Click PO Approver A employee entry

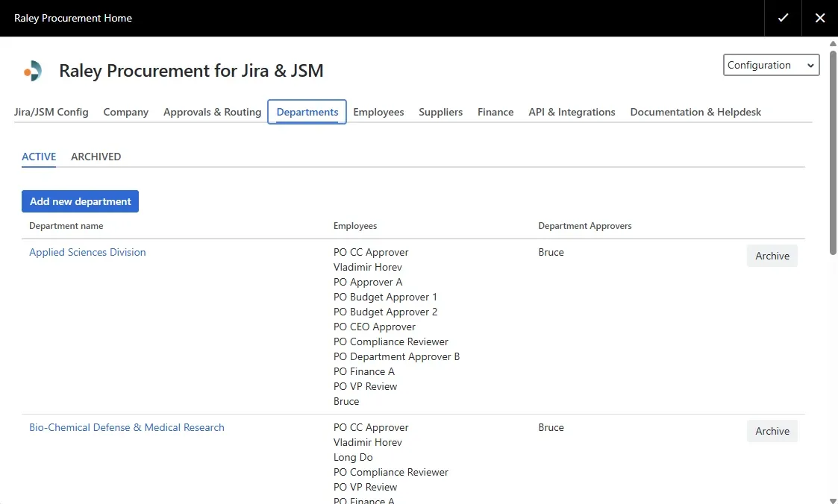click(368, 282)
